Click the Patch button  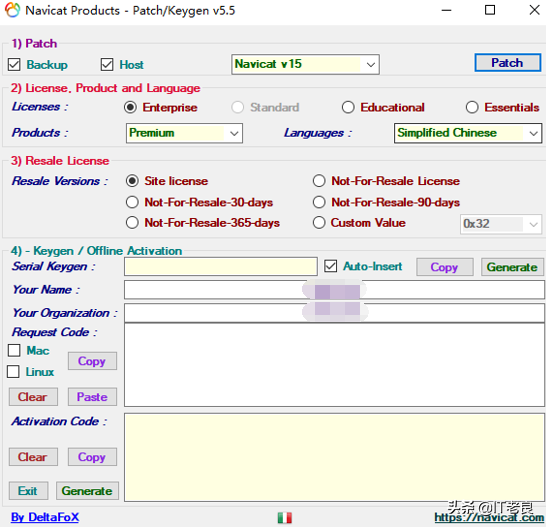(x=507, y=63)
